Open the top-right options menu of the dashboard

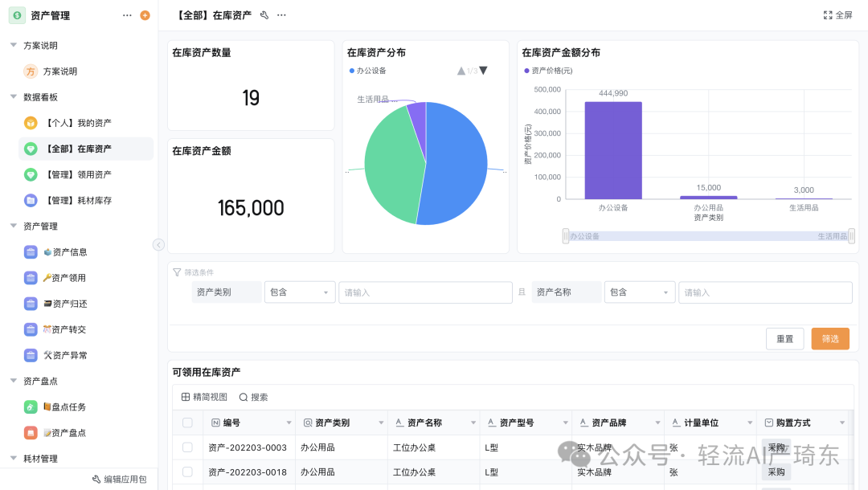(x=280, y=14)
